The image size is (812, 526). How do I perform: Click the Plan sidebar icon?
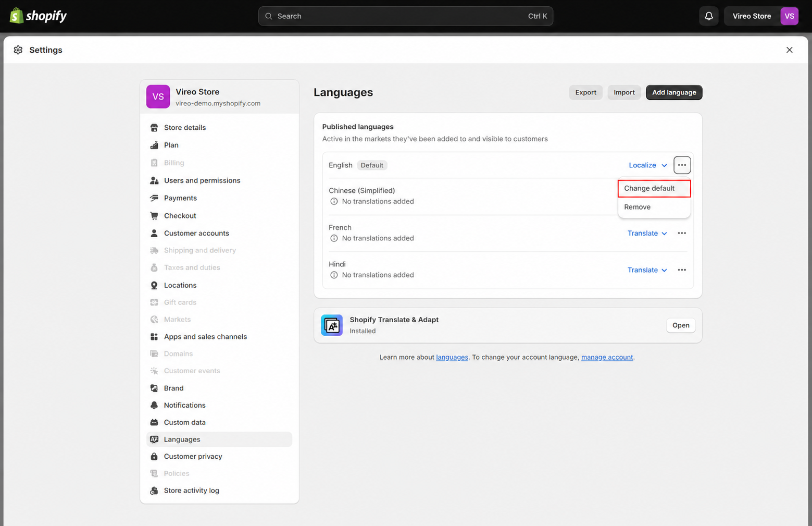pyautogui.click(x=154, y=145)
